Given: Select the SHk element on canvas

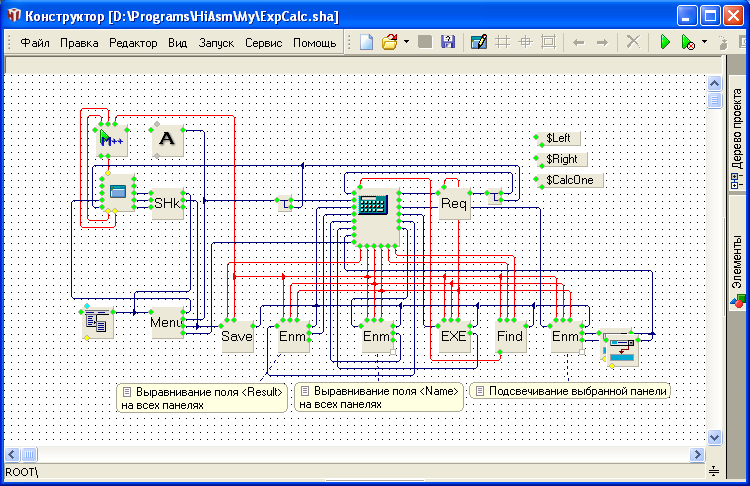Looking at the screenshot, I should (x=167, y=203).
